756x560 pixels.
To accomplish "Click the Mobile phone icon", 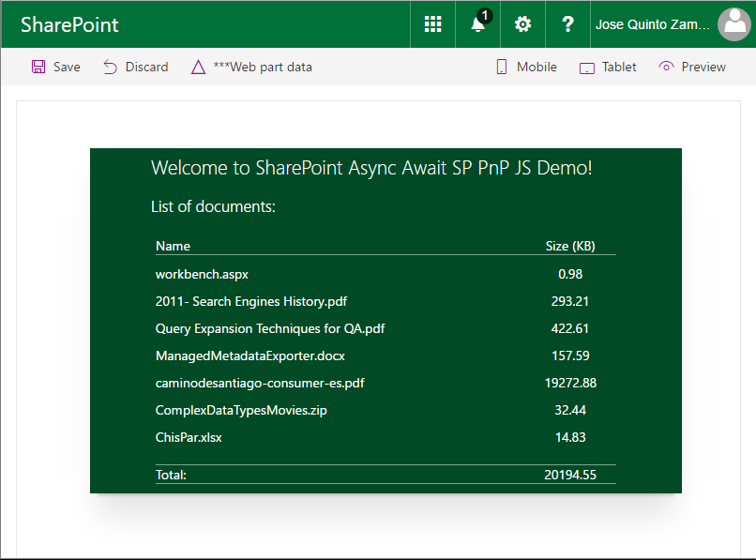I will [x=502, y=67].
